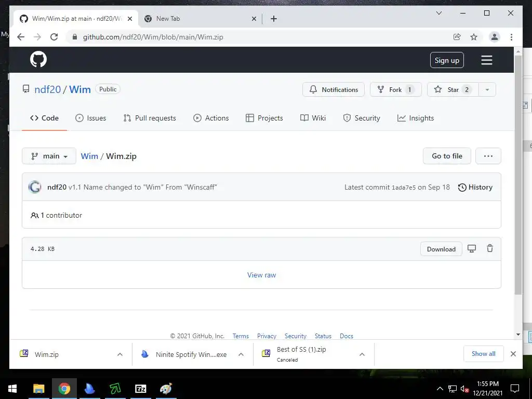This screenshot has height=399, width=532.
Task: Open Paint from the taskbar
Action: 166,389
